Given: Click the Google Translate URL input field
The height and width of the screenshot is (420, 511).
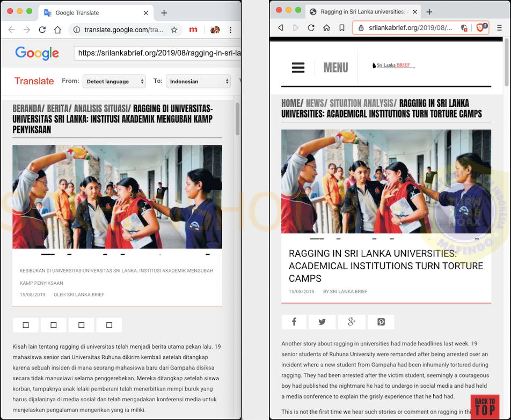Looking at the screenshot, I should pos(157,53).
